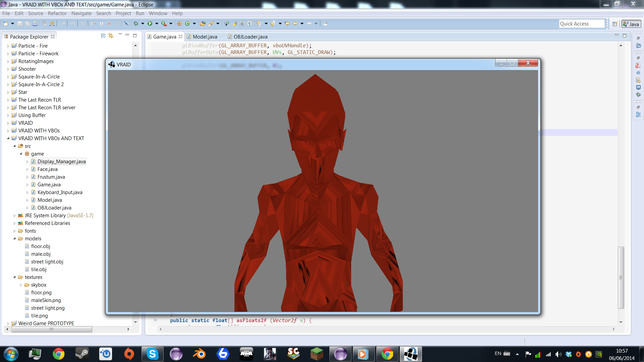644x362 pixels.
Task: Click the Last Edit Location icon
Action: 287,23
